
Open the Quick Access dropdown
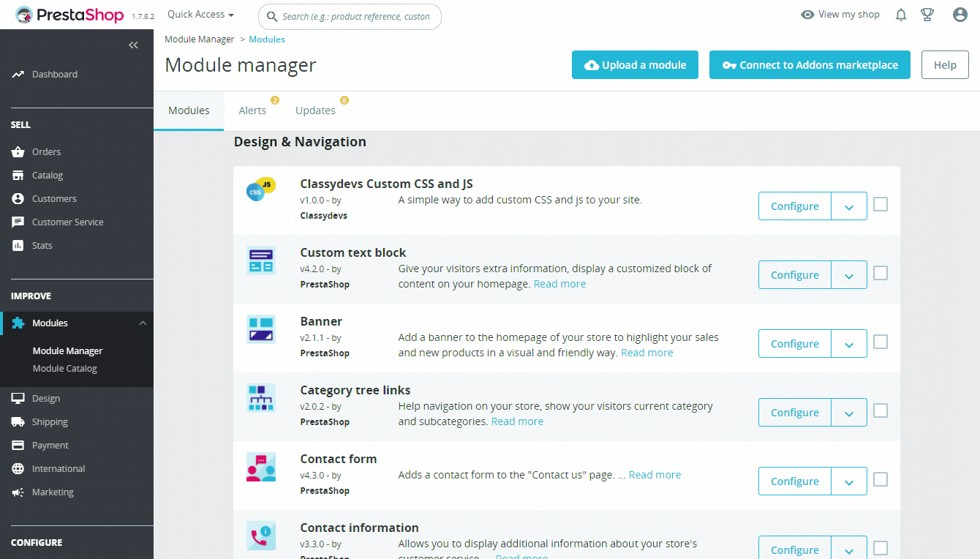[201, 15]
